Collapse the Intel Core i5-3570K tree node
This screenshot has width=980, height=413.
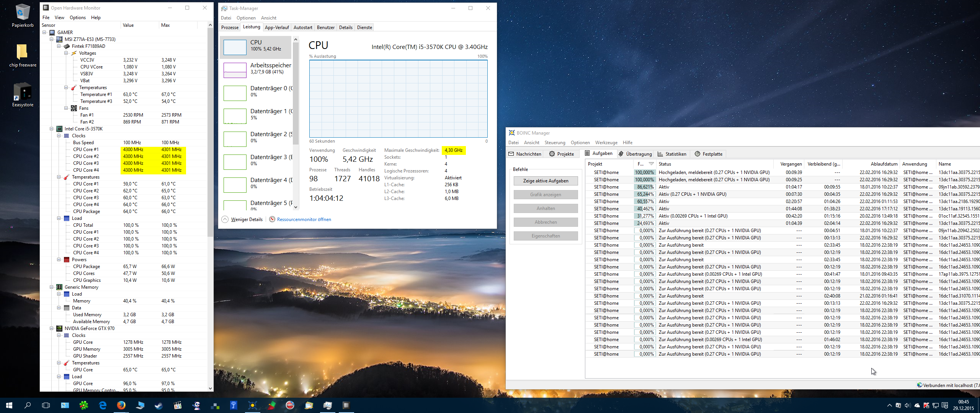52,129
